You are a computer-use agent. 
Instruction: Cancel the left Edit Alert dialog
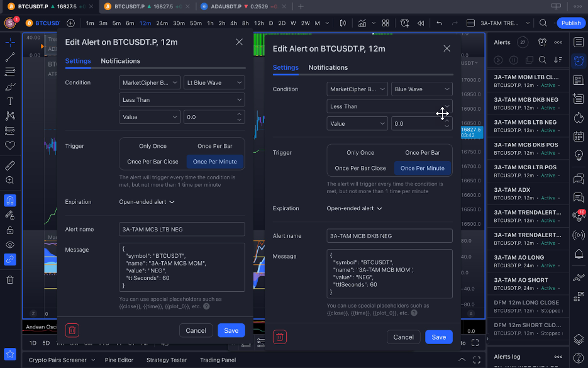click(196, 330)
